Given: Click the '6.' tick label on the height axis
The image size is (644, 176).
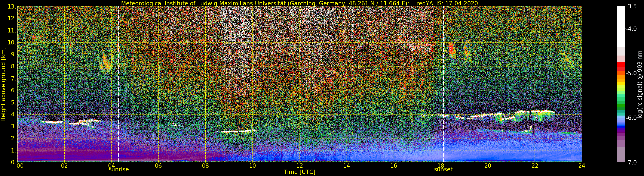Looking at the screenshot, I should (13, 90).
